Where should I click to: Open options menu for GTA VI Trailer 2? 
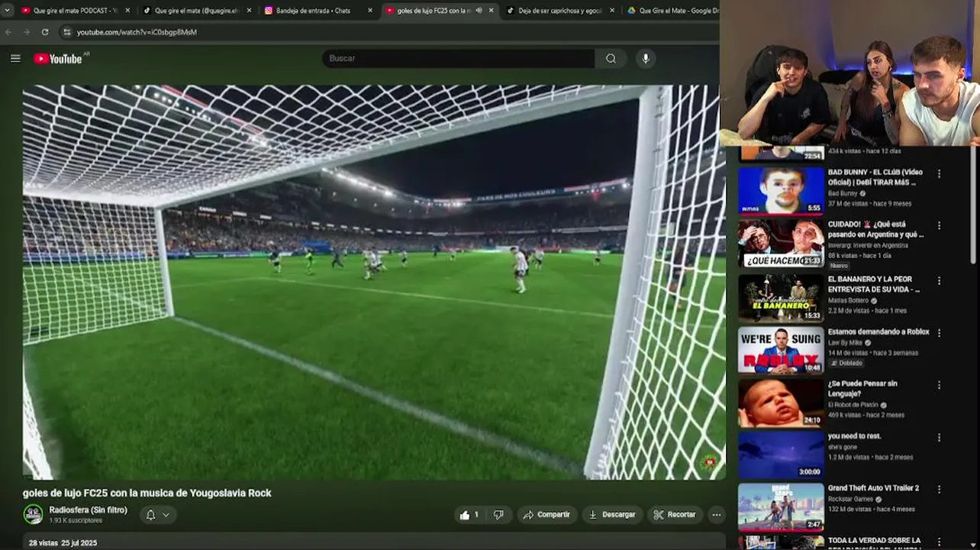939,490
